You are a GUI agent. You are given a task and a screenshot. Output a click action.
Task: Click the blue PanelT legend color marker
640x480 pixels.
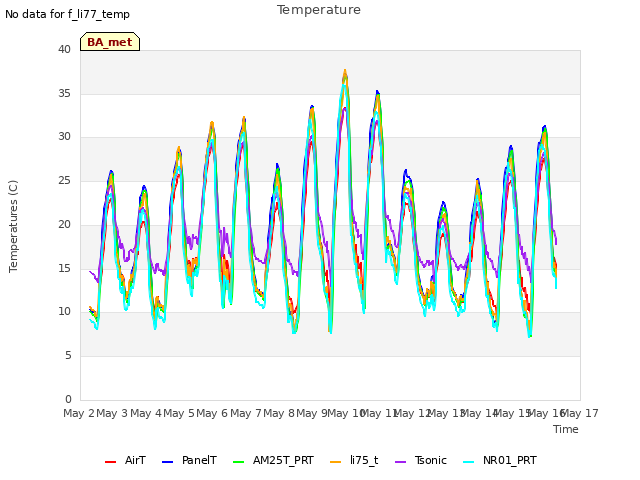167,462
